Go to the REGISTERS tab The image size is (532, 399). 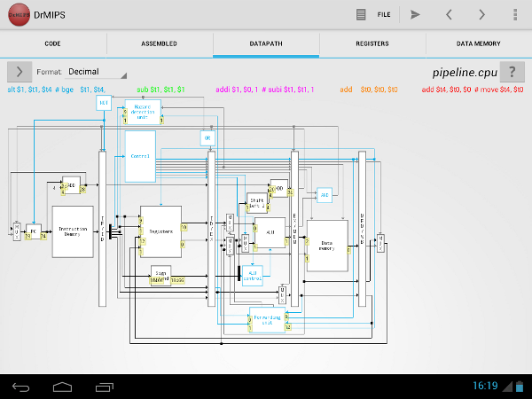[372, 43]
